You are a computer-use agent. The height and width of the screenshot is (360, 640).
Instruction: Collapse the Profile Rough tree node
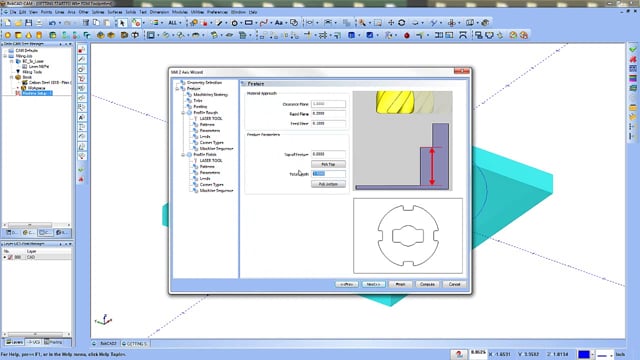(183, 112)
